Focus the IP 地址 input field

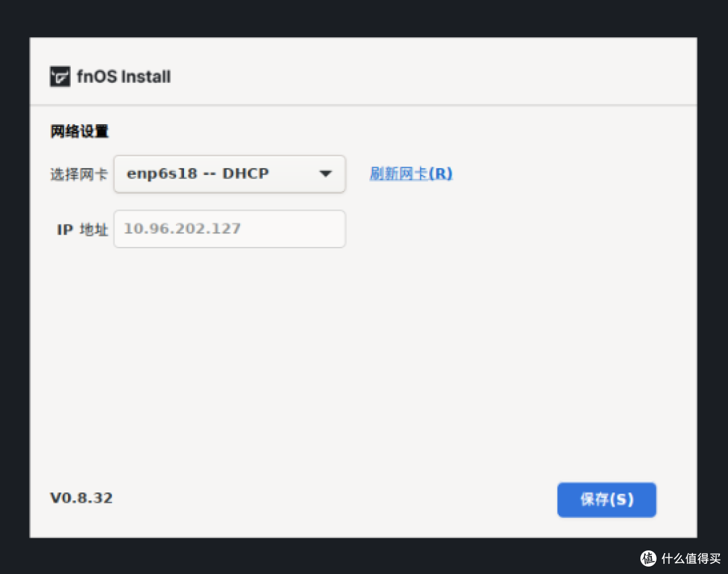229,229
